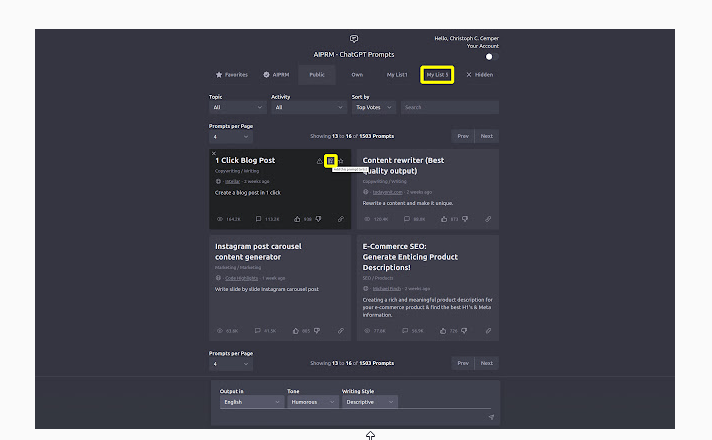The height and width of the screenshot is (440, 712).
Task: Click the lower Next button
Action: click(x=487, y=363)
